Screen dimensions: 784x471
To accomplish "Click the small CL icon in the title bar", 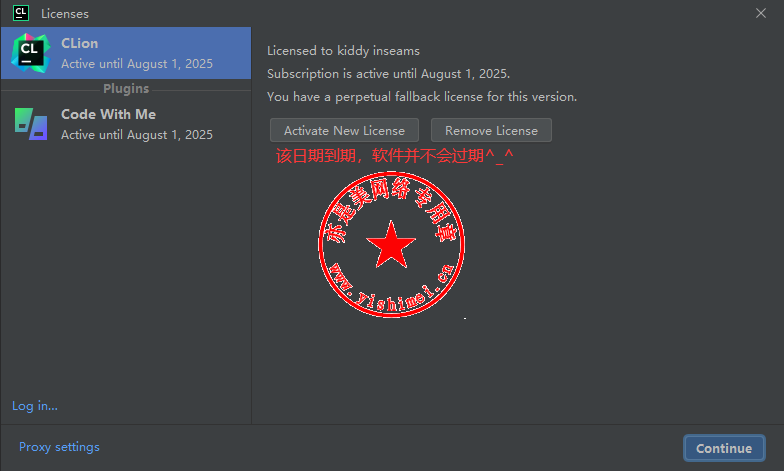I will coord(21,13).
